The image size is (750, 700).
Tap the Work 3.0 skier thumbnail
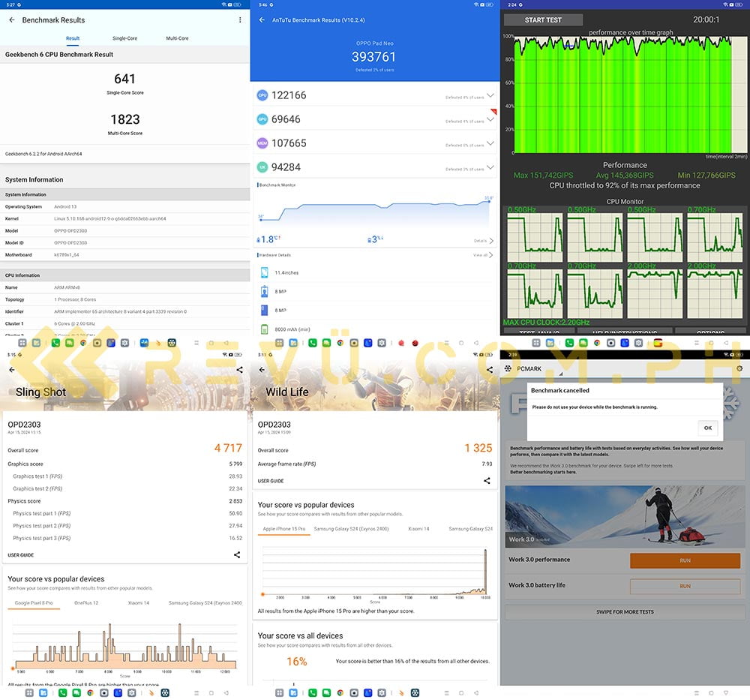click(x=625, y=517)
